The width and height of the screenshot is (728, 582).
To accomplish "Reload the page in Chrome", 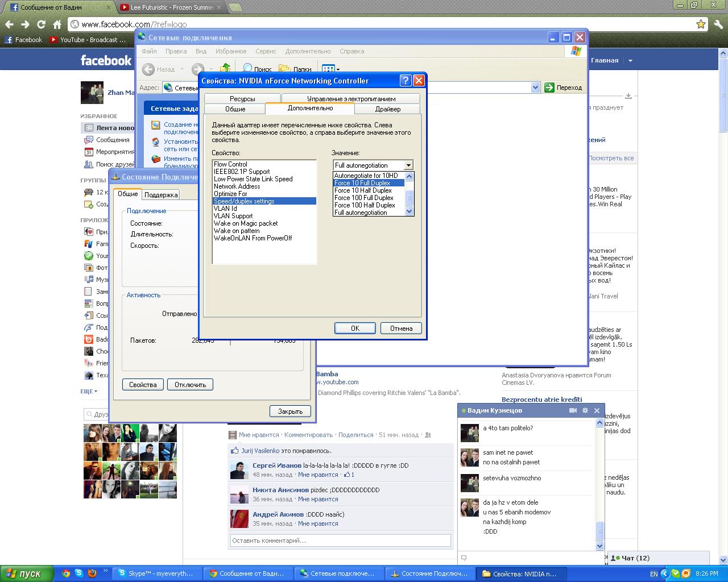I will click(x=41, y=24).
